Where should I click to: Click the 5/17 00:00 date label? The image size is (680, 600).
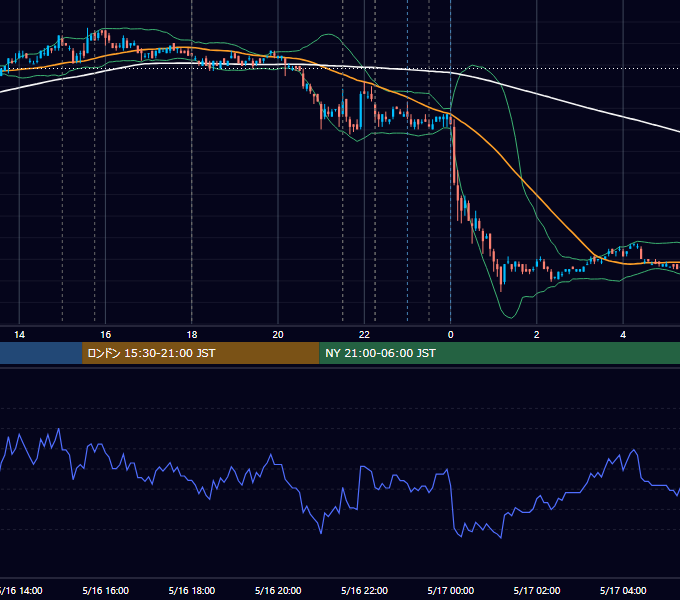tap(451, 590)
